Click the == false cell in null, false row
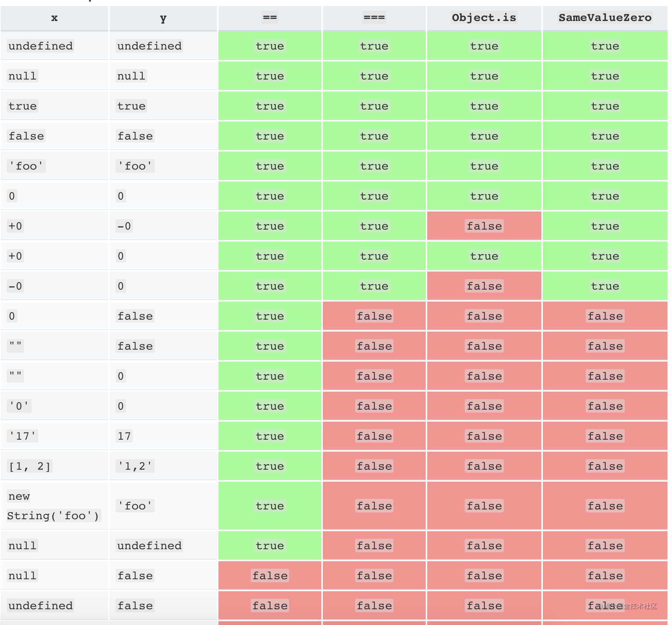The width and height of the screenshot is (672, 625). tap(270, 575)
